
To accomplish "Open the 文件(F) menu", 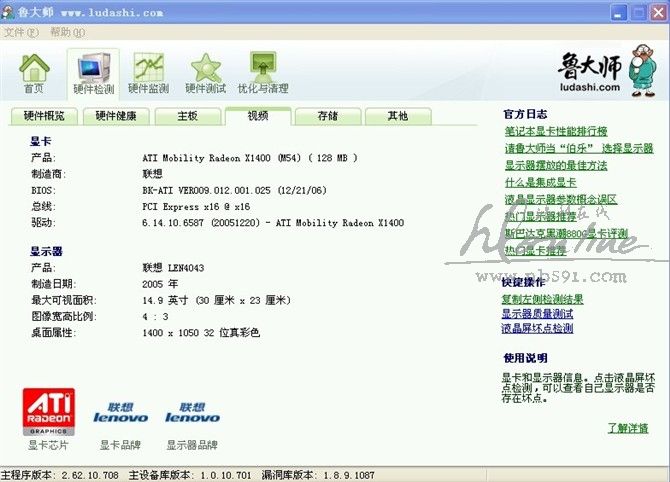I will point(21,32).
